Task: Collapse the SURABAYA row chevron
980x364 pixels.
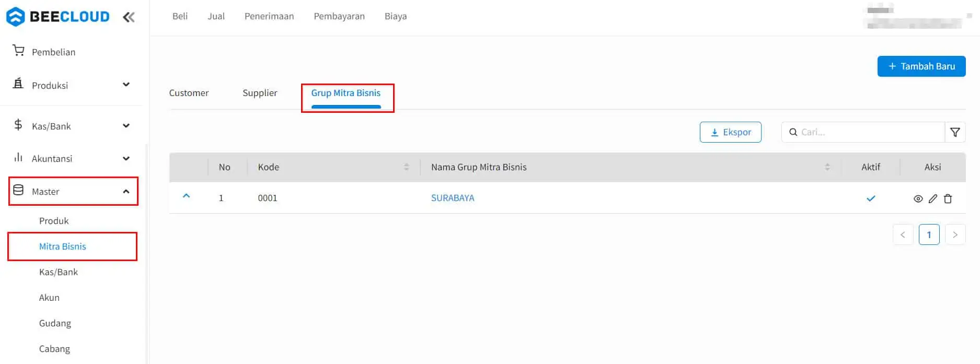Action: point(186,196)
